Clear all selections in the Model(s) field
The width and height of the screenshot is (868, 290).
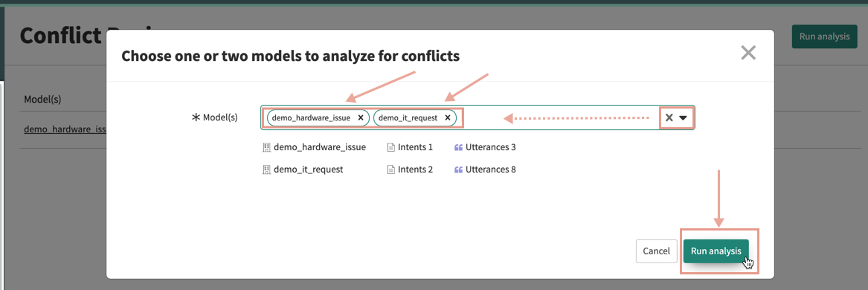669,117
